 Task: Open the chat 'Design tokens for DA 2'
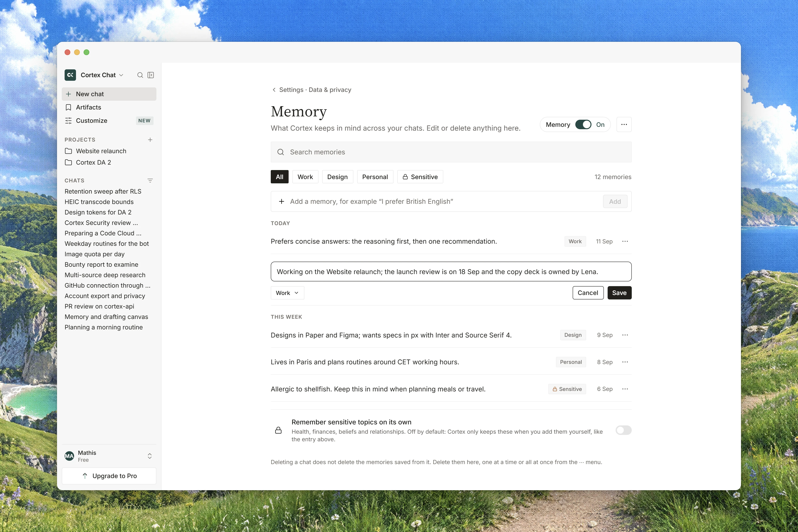pyautogui.click(x=98, y=212)
